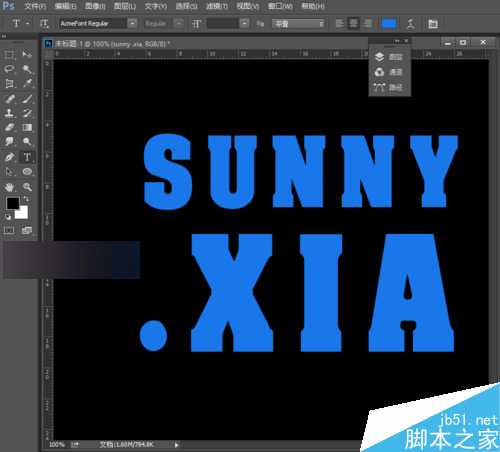
Task: Select the Lasso tool
Action: pos(10,69)
